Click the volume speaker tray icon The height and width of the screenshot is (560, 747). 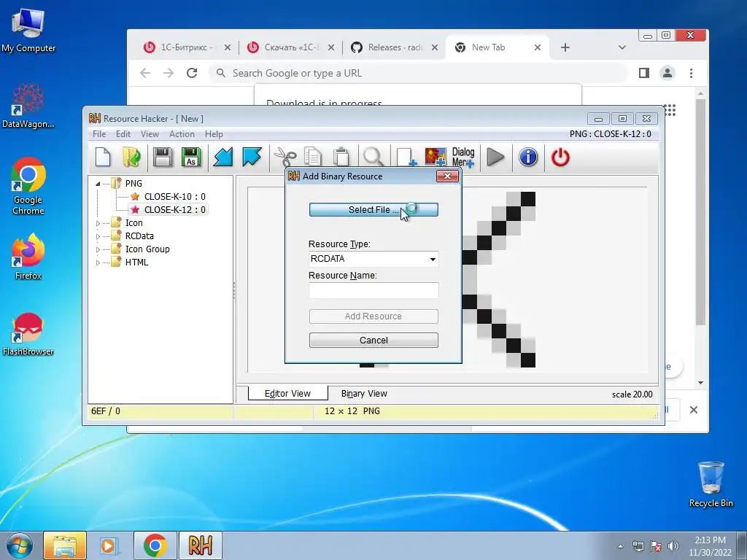(x=673, y=546)
